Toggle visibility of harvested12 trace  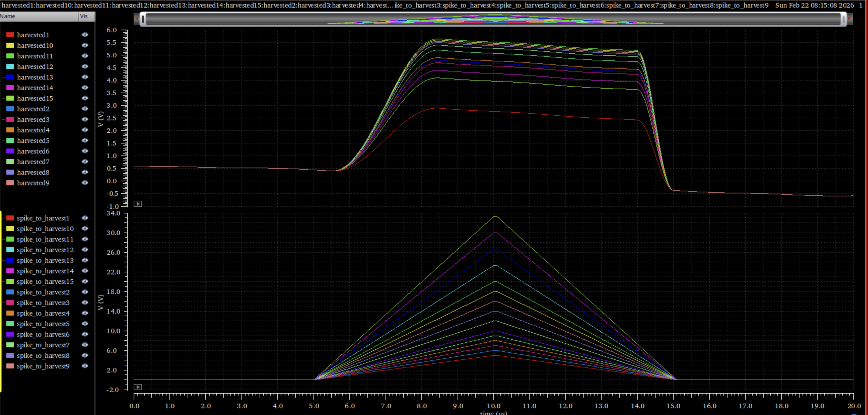pos(85,66)
